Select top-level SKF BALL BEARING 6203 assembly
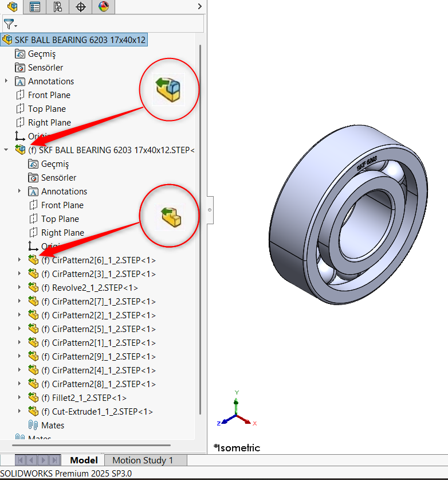Image resolution: width=448 pixels, height=480 pixels. pos(74,40)
